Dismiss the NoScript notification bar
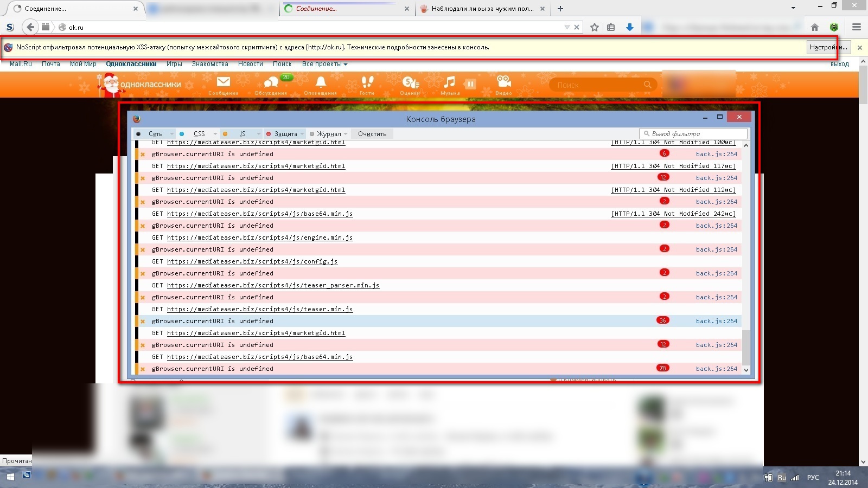Screen dimensions: 868x488 (860, 48)
